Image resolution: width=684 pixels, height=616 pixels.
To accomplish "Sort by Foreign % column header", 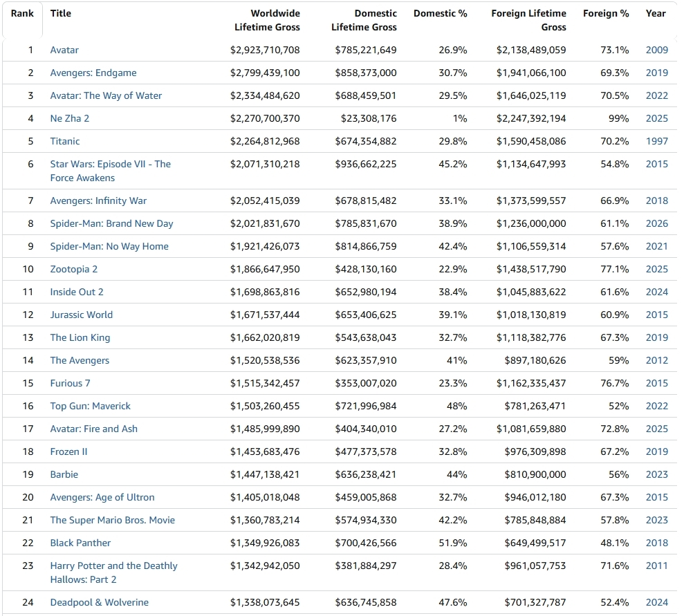I will [605, 14].
